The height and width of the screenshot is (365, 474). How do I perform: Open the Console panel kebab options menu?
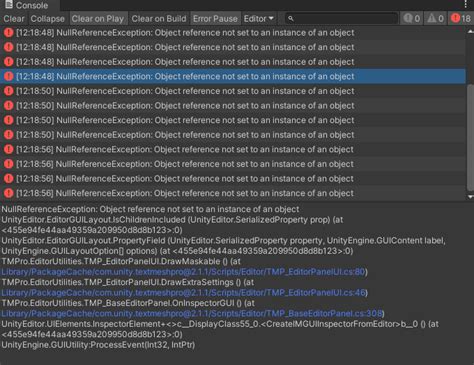click(466, 4)
